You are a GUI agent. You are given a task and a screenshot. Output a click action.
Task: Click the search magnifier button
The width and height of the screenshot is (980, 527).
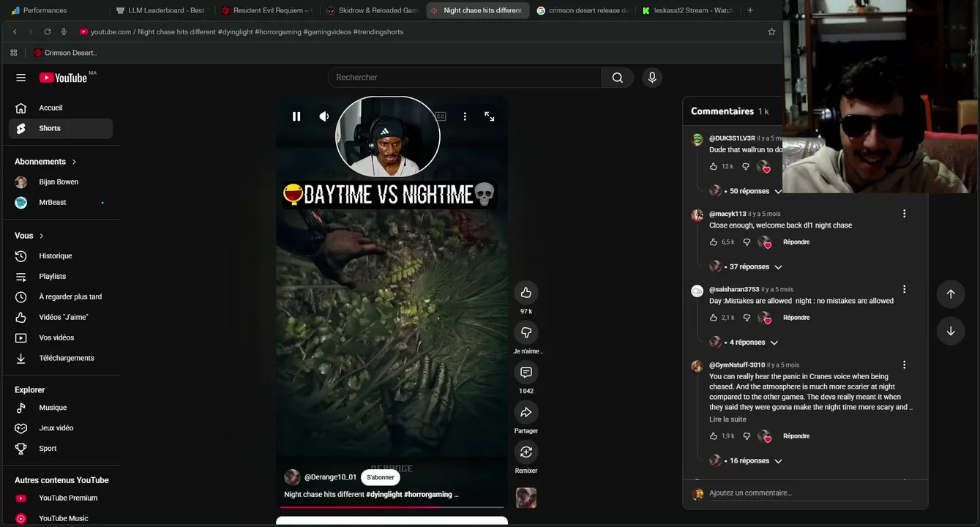click(618, 78)
